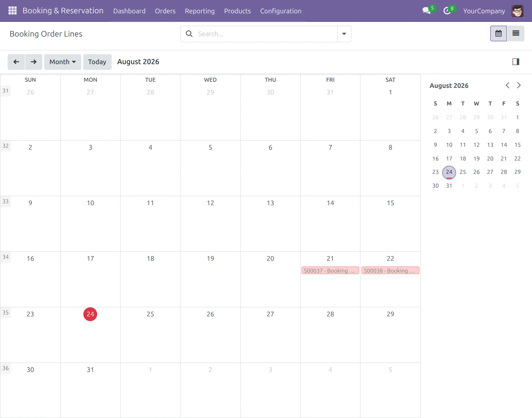Open the apps grid menu icon

click(13, 11)
